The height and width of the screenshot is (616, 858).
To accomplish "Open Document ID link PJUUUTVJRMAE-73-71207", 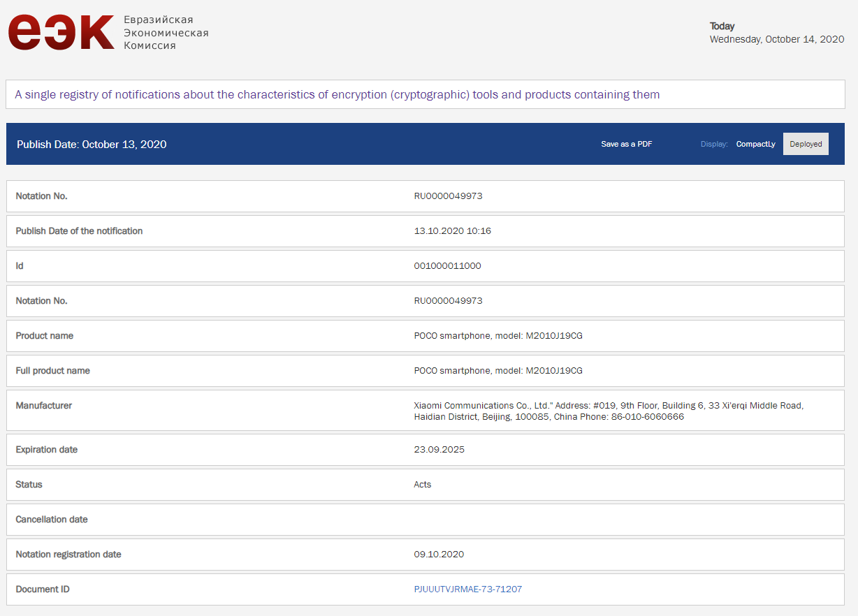I will click(x=468, y=589).
